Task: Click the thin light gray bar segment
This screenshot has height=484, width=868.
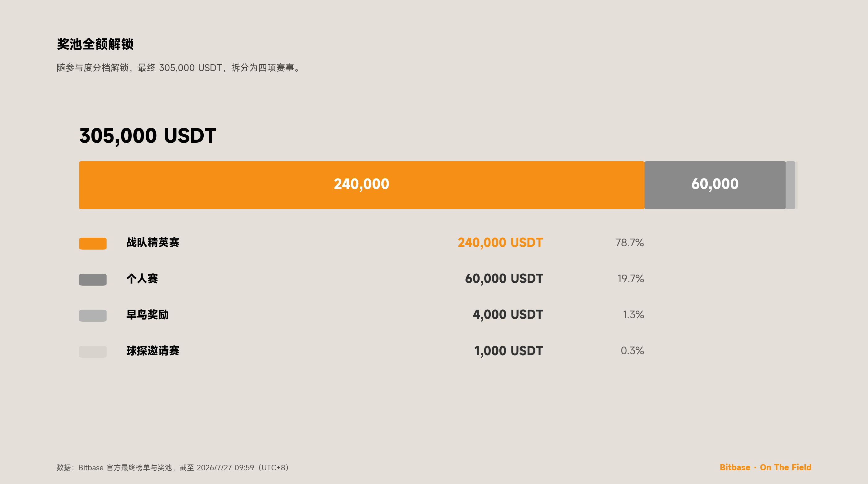Action: pos(790,185)
